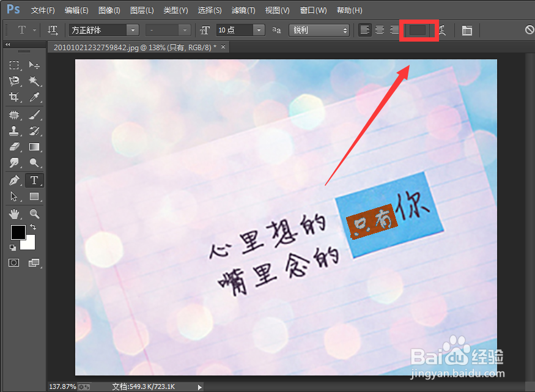Select the Lasso tool

[14, 81]
